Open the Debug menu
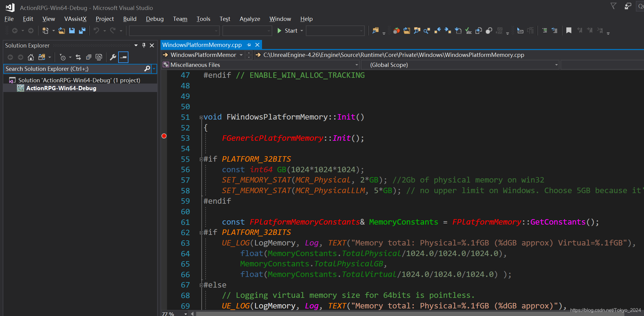644x316 pixels. (155, 19)
